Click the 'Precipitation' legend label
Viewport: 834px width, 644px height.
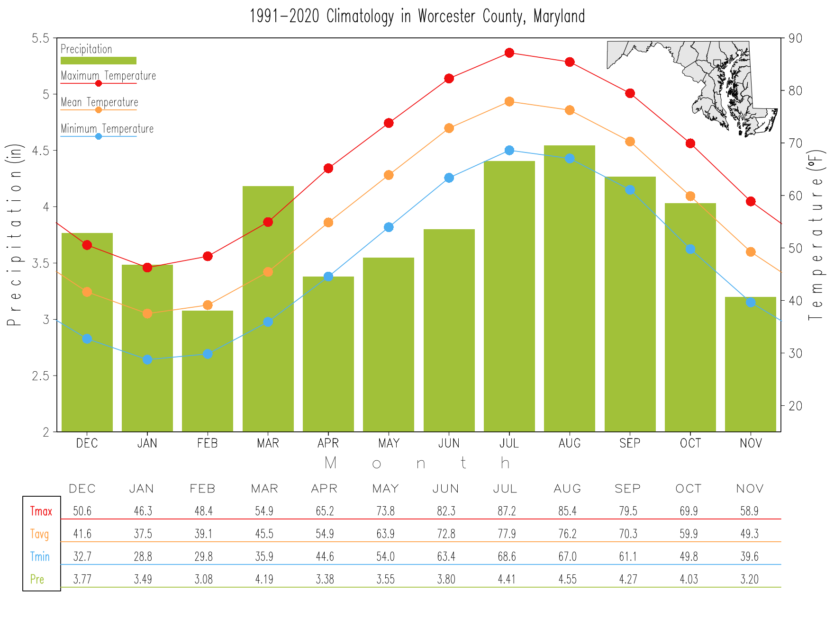pyautogui.click(x=86, y=49)
